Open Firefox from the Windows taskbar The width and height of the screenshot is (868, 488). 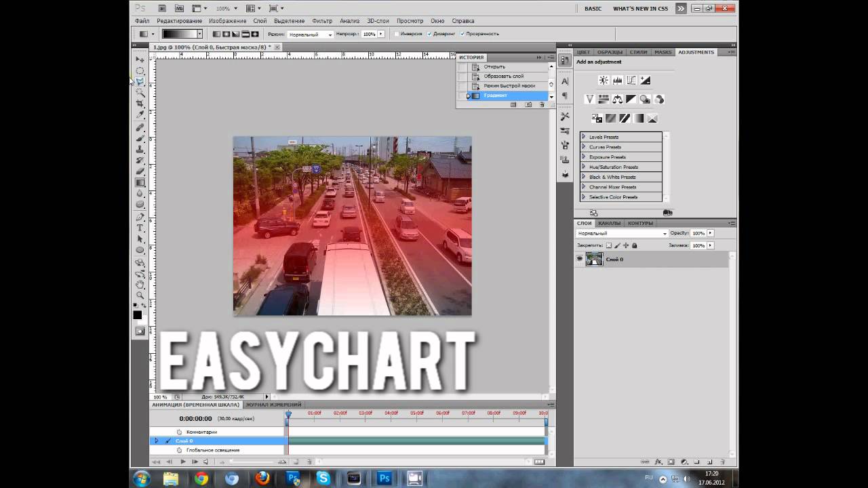tap(262, 479)
